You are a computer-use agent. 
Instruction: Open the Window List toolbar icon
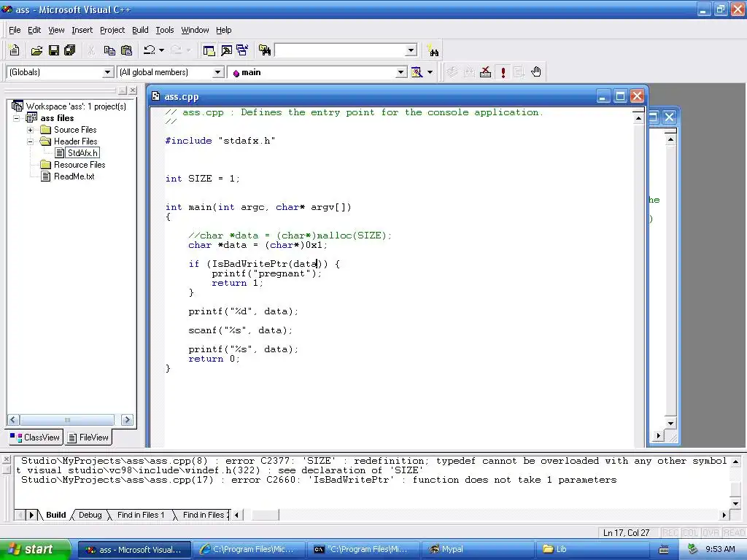click(x=242, y=50)
